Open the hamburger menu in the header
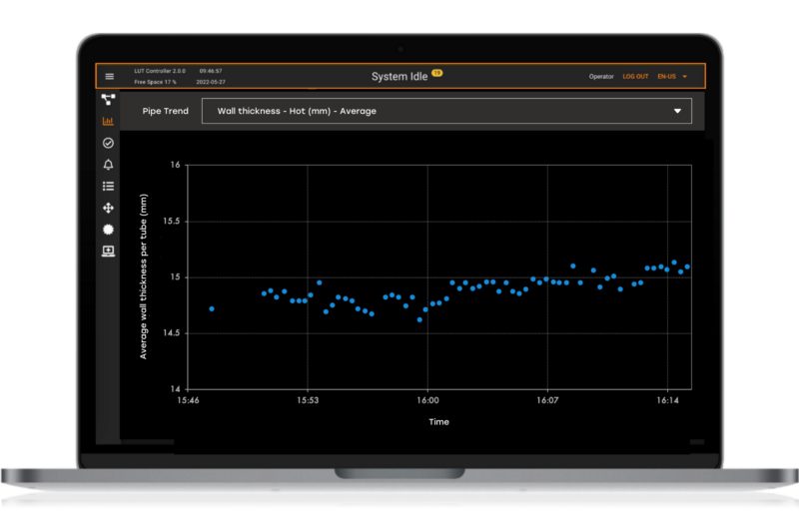Screen dimensions: 799x532 [x=109, y=77]
